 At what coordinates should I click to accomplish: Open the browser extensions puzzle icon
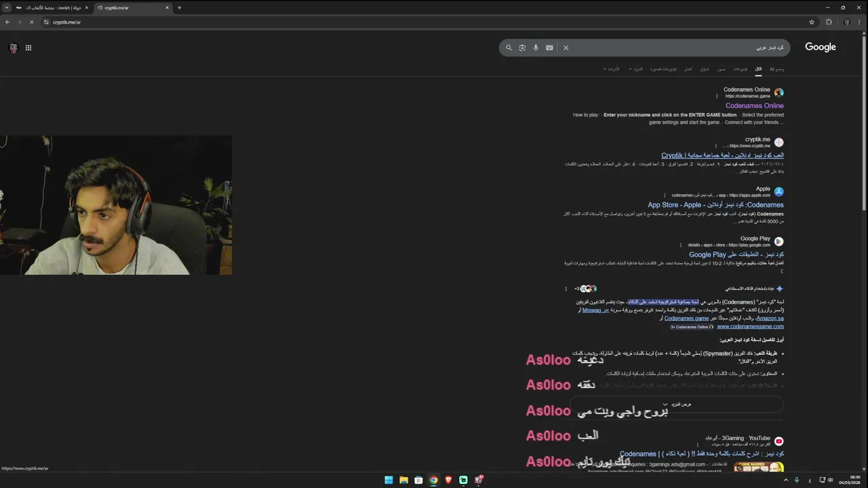pos(829,22)
